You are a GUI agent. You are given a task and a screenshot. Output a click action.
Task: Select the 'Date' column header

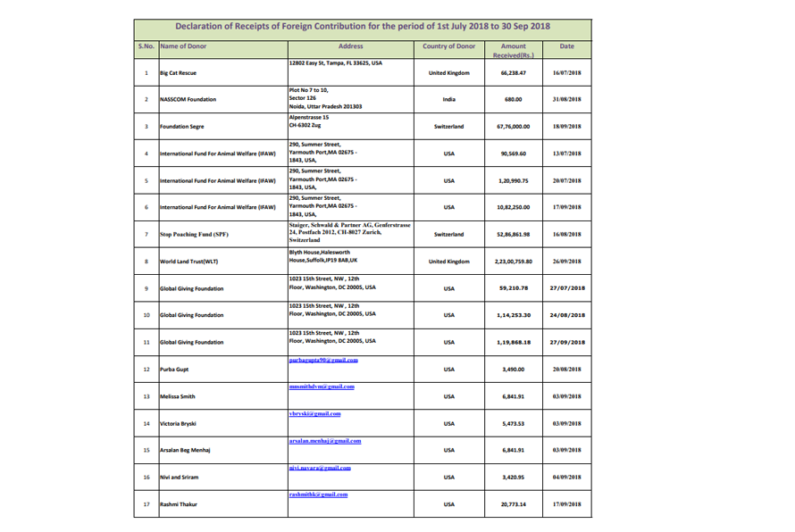tap(566, 46)
